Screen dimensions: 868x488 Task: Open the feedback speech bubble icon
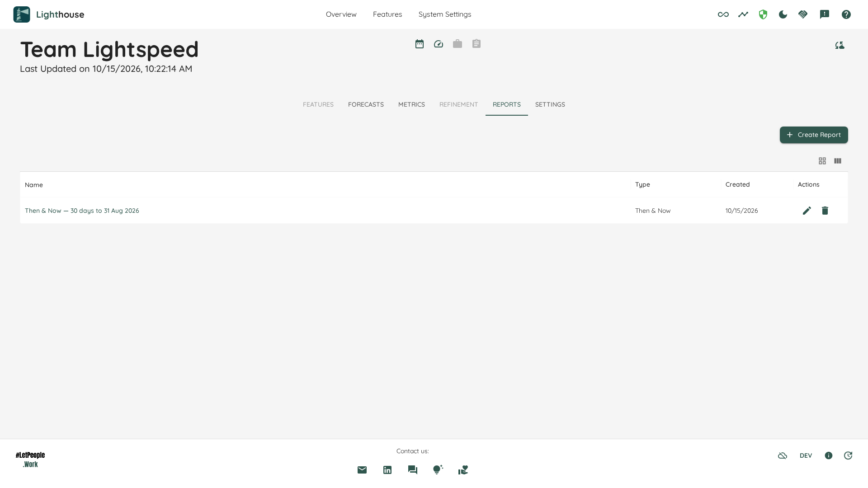825,14
